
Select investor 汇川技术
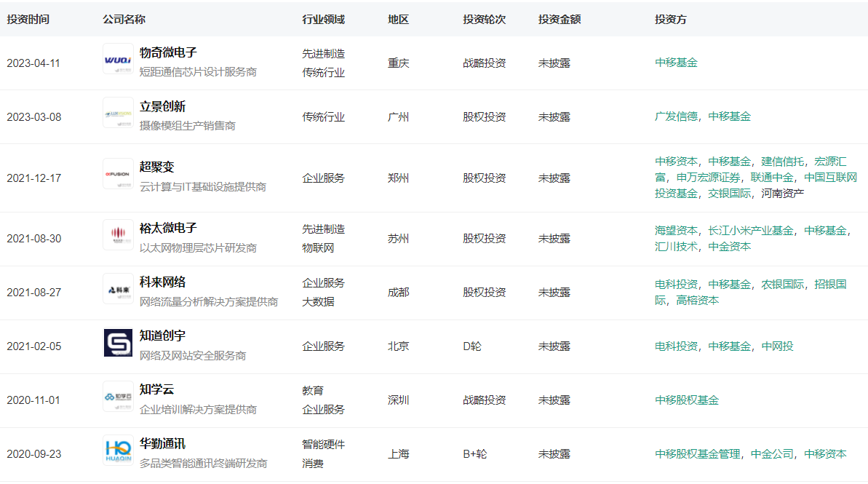(676, 247)
